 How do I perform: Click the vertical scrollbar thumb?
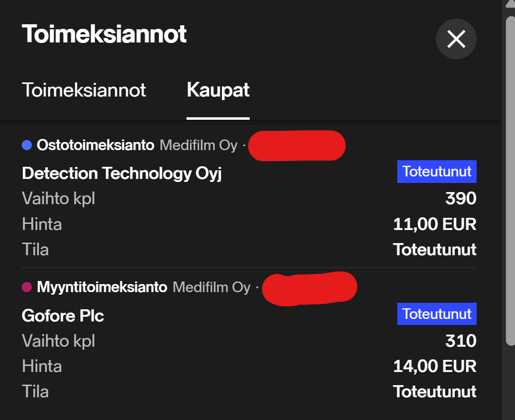[x=509, y=177]
